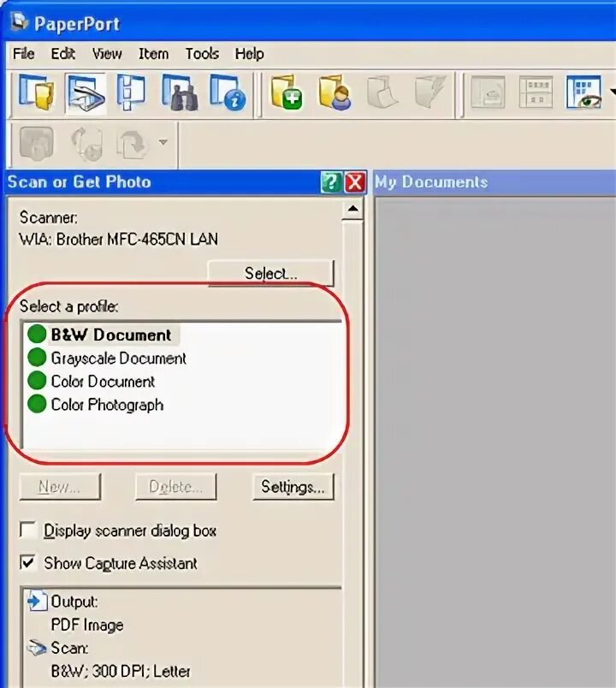Screen dimensions: 616x688
Task: Click the disabled New... button
Action: click(60, 487)
